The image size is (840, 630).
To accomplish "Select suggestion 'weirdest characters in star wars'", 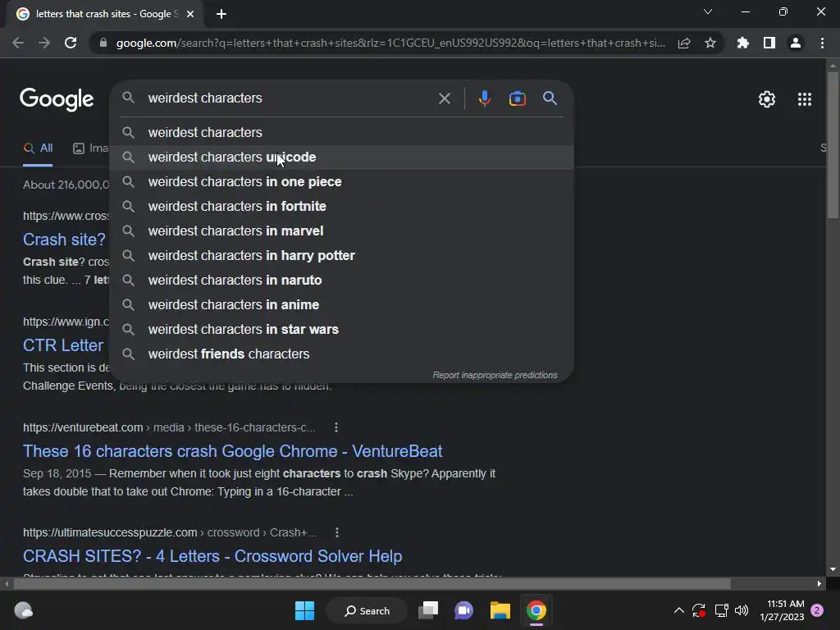I will (342, 330).
